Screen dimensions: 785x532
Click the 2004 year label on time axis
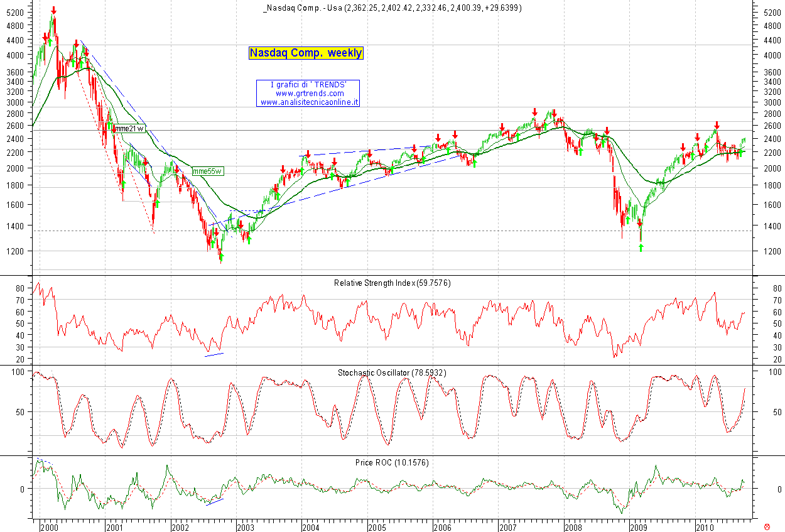point(310,527)
